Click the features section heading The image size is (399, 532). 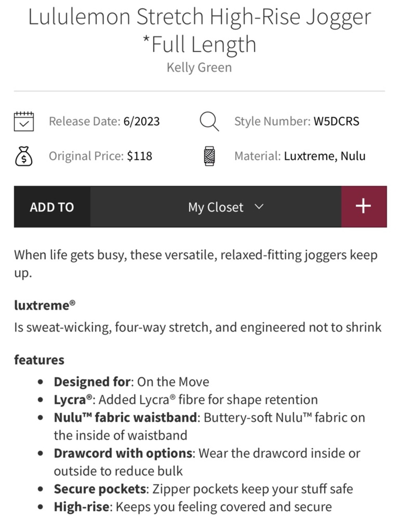pyautogui.click(x=39, y=360)
